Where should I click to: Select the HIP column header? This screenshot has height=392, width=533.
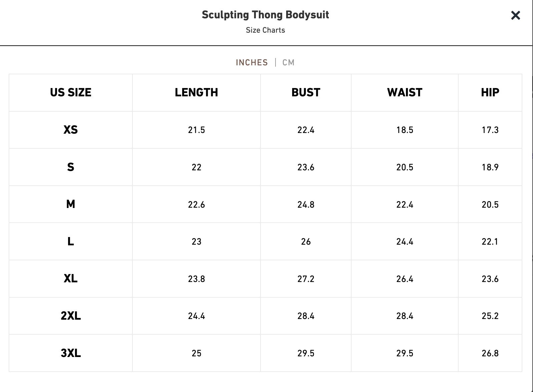[x=490, y=93]
